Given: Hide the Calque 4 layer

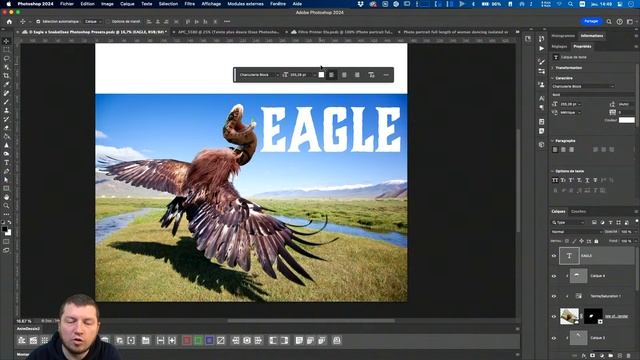Looking at the screenshot, I should 554,276.
